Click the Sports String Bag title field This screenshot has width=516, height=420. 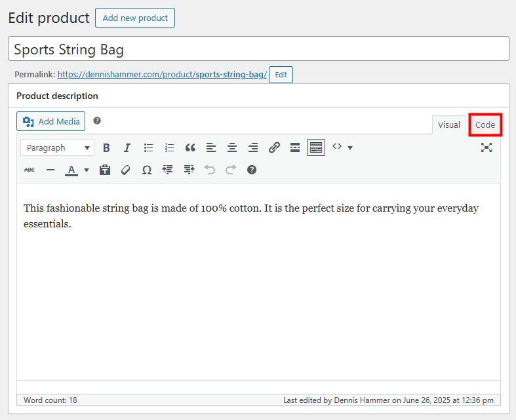(x=258, y=49)
